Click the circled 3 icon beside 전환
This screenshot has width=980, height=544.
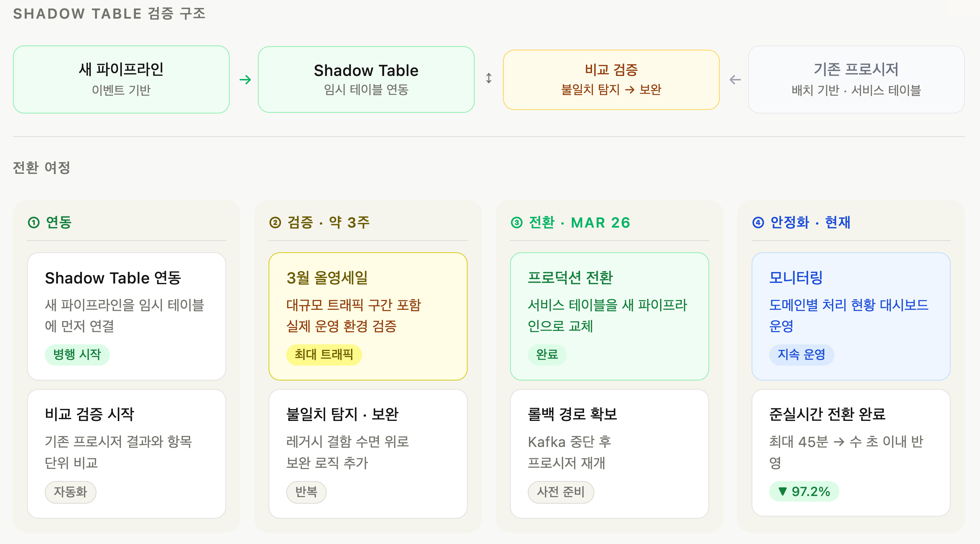(x=517, y=223)
